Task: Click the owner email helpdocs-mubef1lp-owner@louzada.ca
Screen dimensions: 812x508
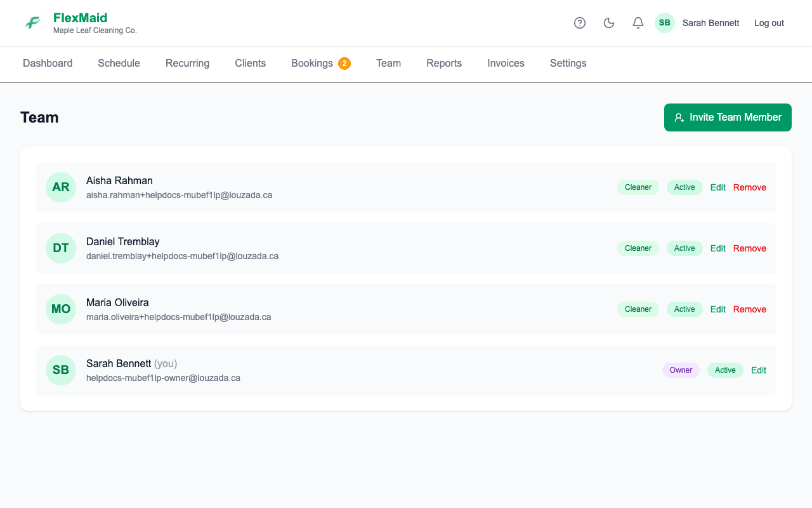Action: tap(163, 378)
